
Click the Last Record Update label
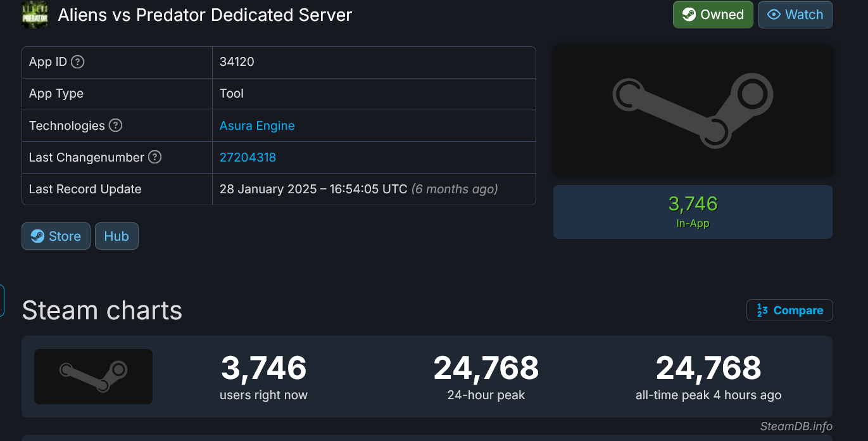coord(85,189)
